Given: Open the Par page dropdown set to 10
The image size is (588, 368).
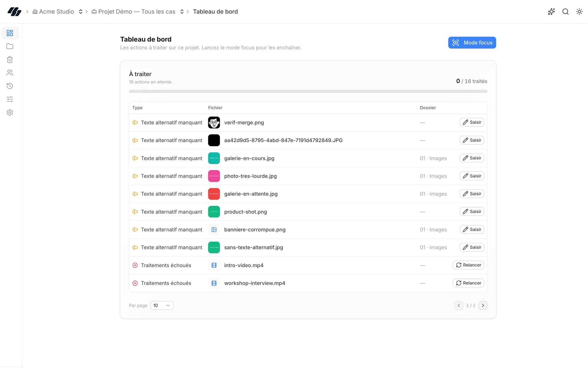Looking at the screenshot, I should click(162, 305).
